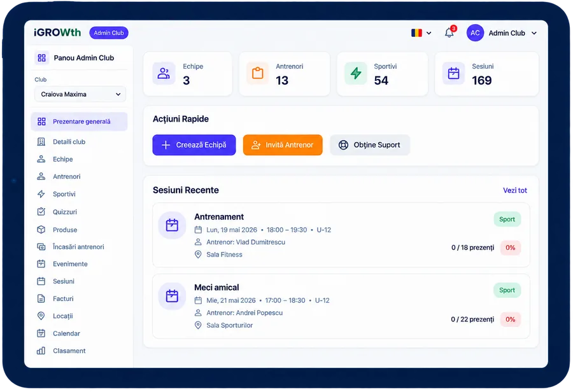Click the Sport tag on Meci amical session
This screenshot has width=573, height=392.
coord(507,290)
